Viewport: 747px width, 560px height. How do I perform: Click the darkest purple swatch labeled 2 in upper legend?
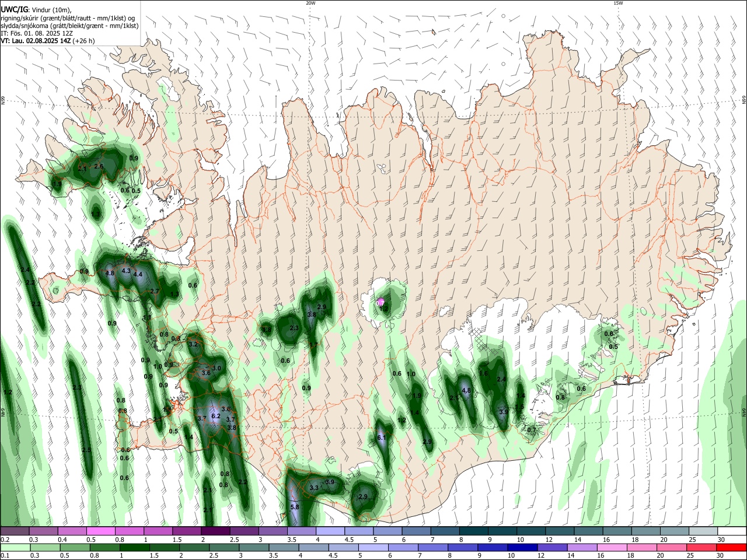(x=215, y=531)
